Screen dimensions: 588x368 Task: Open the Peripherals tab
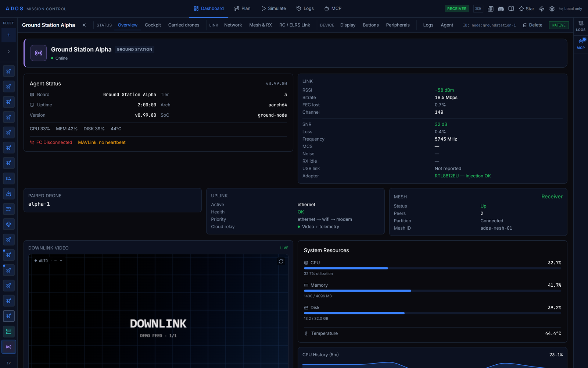pos(398,25)
